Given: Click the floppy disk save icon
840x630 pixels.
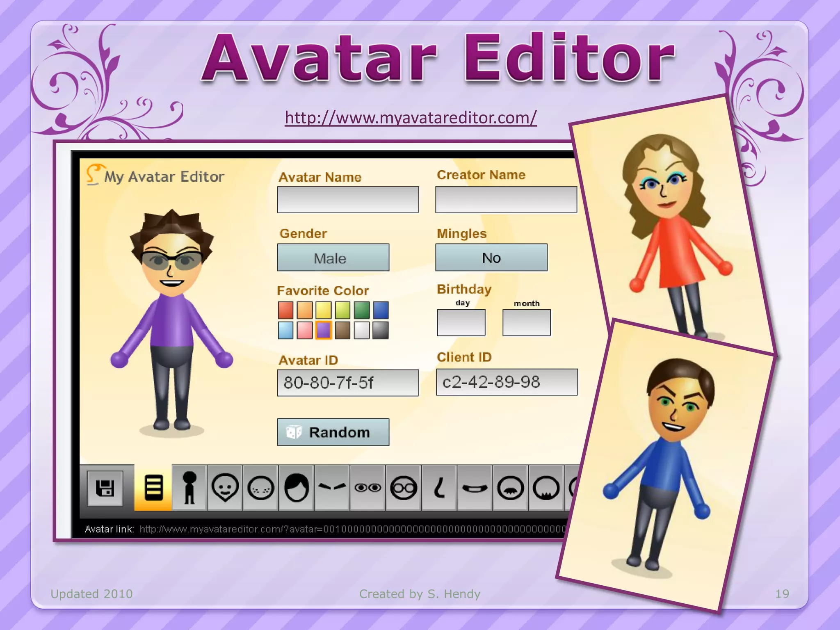Looking at the screenshot, I should [x=105, y=488].
